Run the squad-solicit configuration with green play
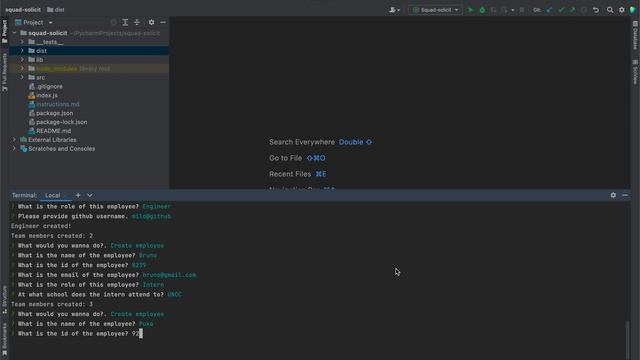 pyautogui.click(x=470, y=10)
